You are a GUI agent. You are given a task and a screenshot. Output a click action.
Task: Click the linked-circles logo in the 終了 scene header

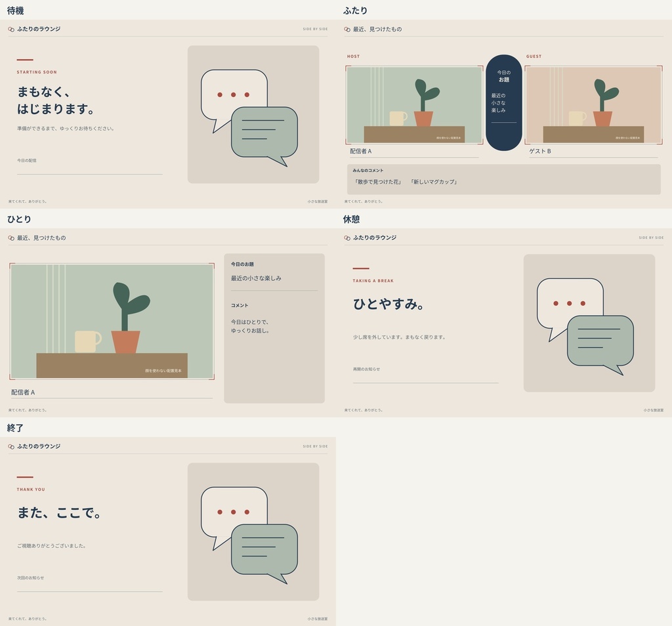(x=11, y=446)
